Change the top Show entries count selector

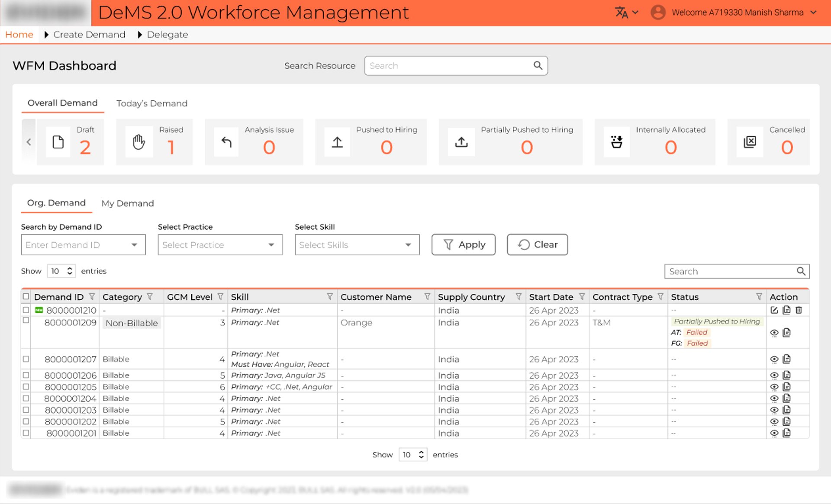click(61, 271)
